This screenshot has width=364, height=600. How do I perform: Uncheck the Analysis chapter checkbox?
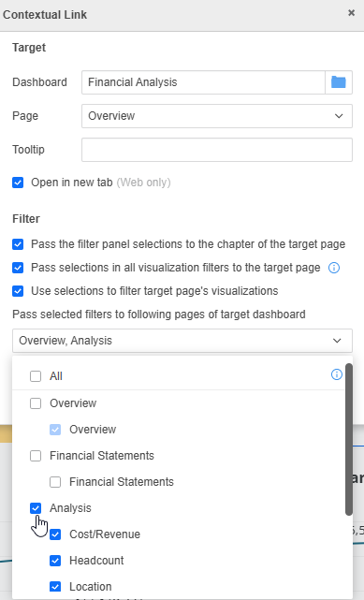(36, 508)
